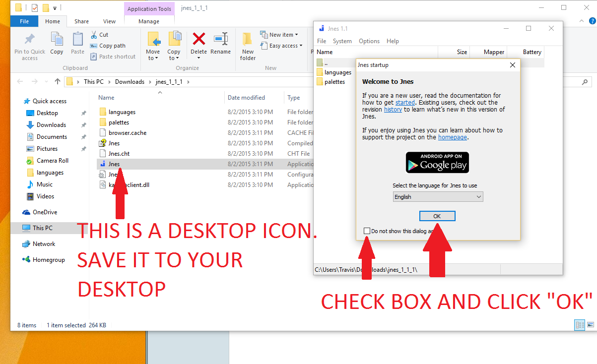Switch to the Share ribbon tab

tap(81, 21)
